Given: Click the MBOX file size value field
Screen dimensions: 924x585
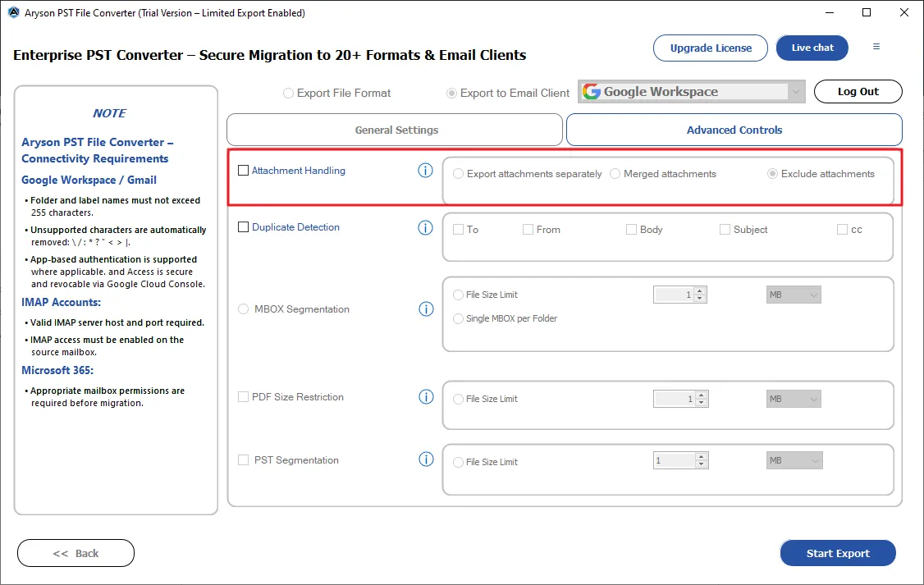Looking at the screenshot, I should point(674,295).
